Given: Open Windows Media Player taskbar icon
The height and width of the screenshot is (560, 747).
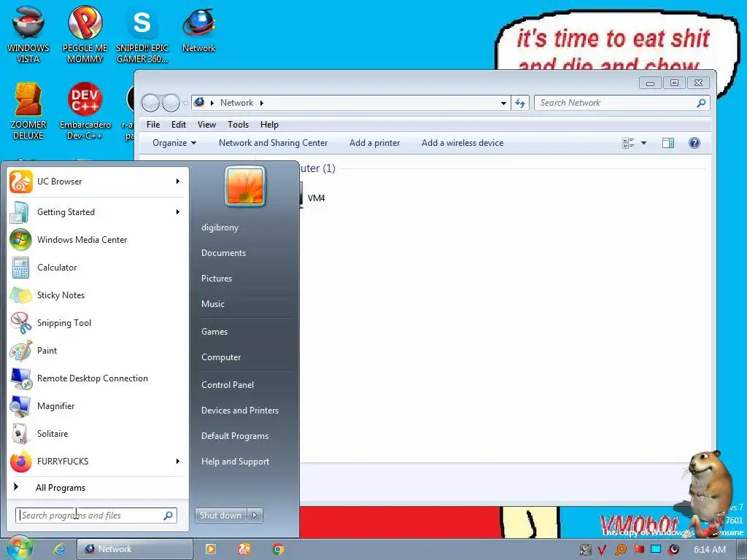Looking at the screenshot, I should [x=211, y=548].
